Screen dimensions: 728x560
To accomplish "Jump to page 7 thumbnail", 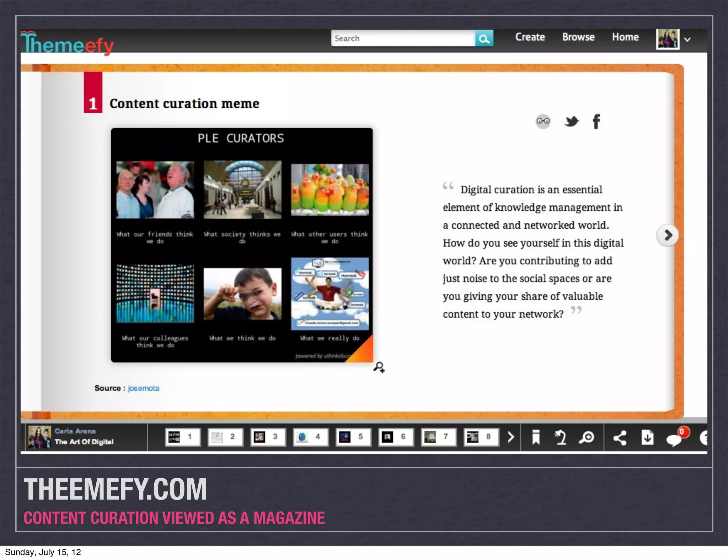I will (439, 437).
